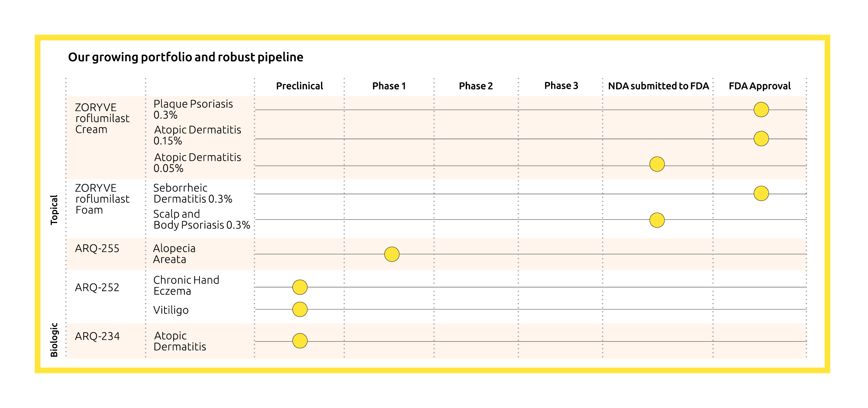The height and width of the screenshot is (408, 868).
Task: Click the Alopecia Areata Phase 1 marker
Action: tap(391, 254)
